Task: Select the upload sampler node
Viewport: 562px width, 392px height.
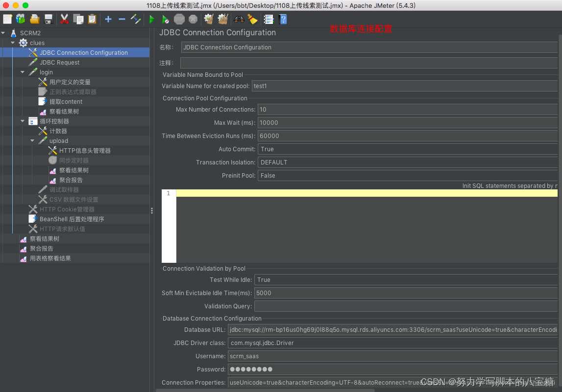Action: 59,140
